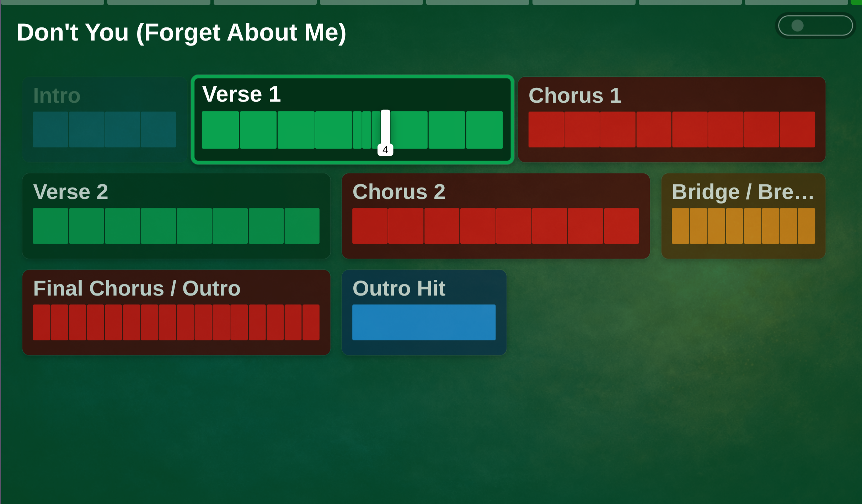
Task: Click the last red bar in Chorus 2
Action: point(621,226)
